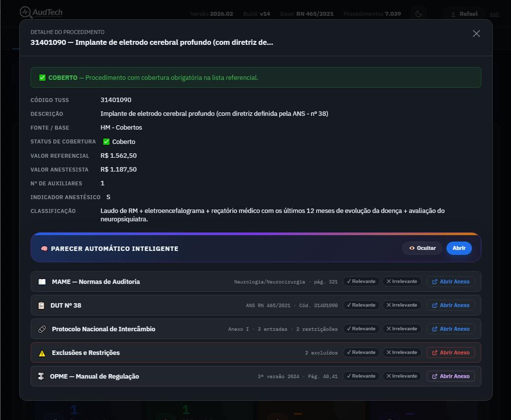Click the MAME row text 'pág. 321'
Viewport: 511px width, 420px height.
pyautogui.click(x=326, y=282)
